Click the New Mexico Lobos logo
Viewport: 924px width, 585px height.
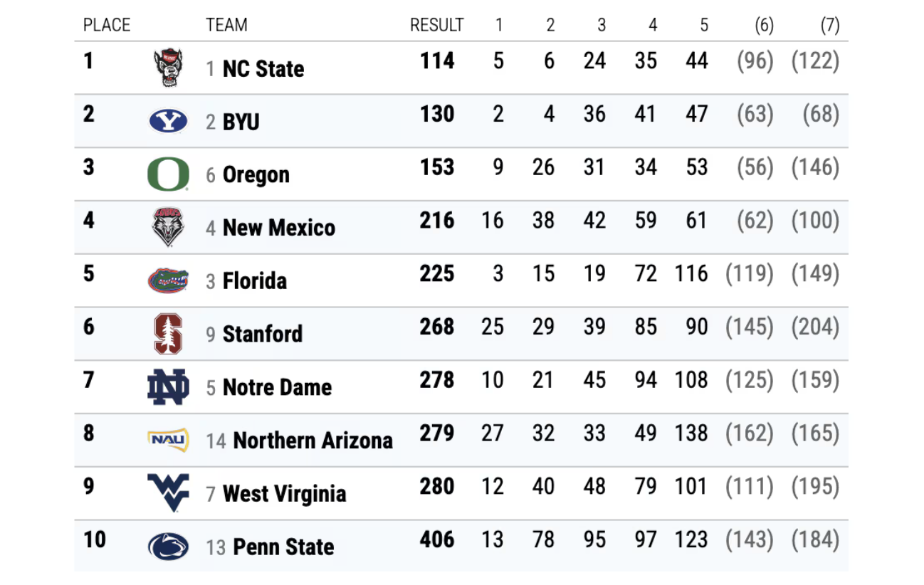(x=168, y=228)
